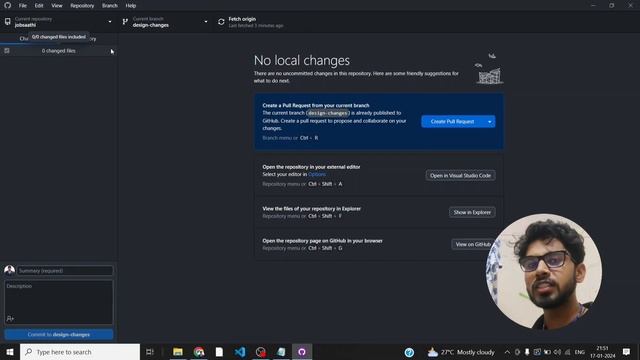Image resolution: width=640 pixels, height=360 pixels.
Task: Click the Options link for editor
Action: 317,174
